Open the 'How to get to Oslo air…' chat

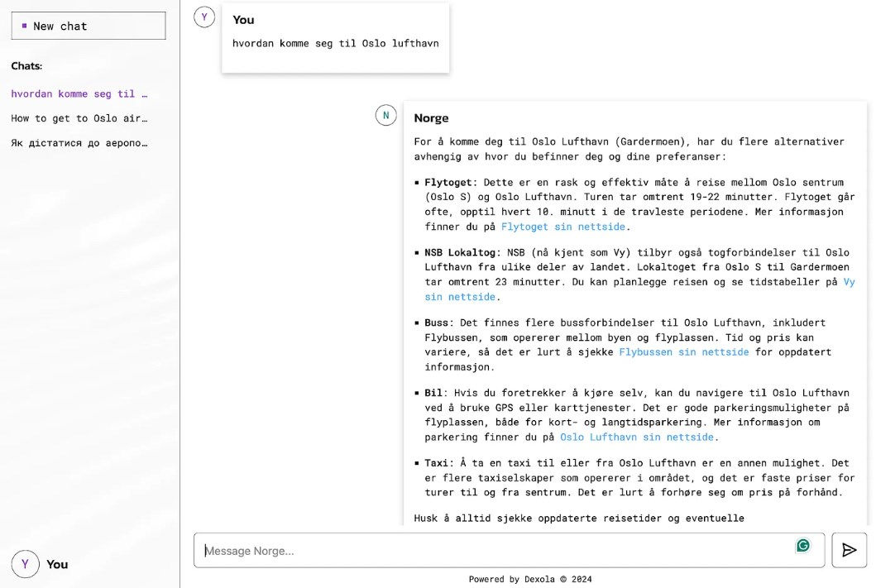[79, 118]
